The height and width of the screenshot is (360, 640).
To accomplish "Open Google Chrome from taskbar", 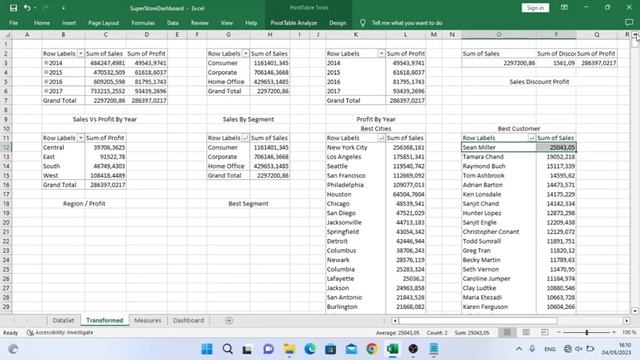I will 372,349.
